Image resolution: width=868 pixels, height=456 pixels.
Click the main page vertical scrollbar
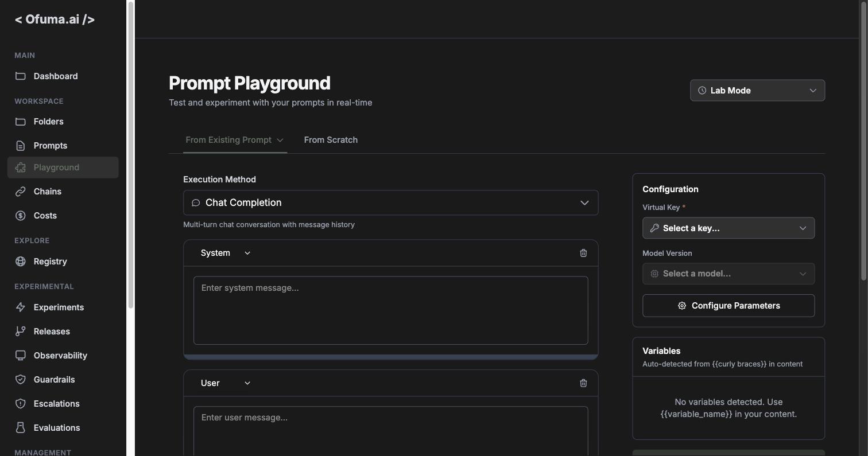click(863, 141)
